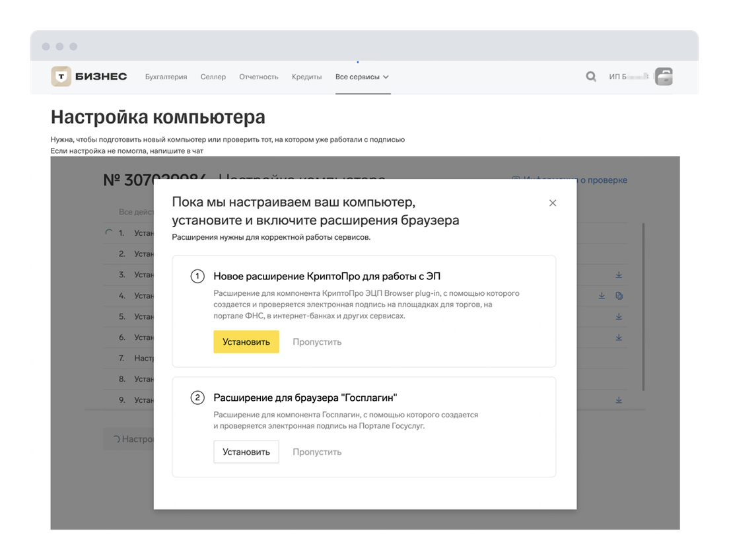Switch to the "Кредиты" section

pos(306,77)
